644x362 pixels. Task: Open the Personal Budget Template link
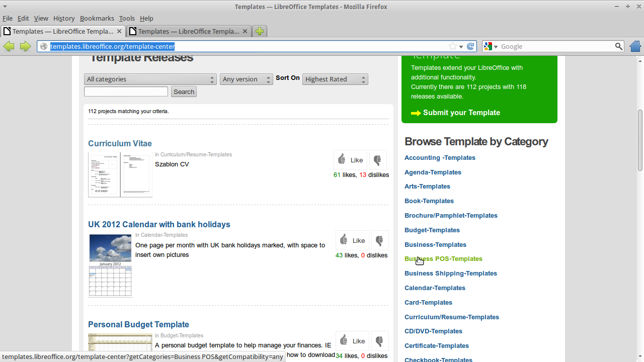[x=138, y=324]
